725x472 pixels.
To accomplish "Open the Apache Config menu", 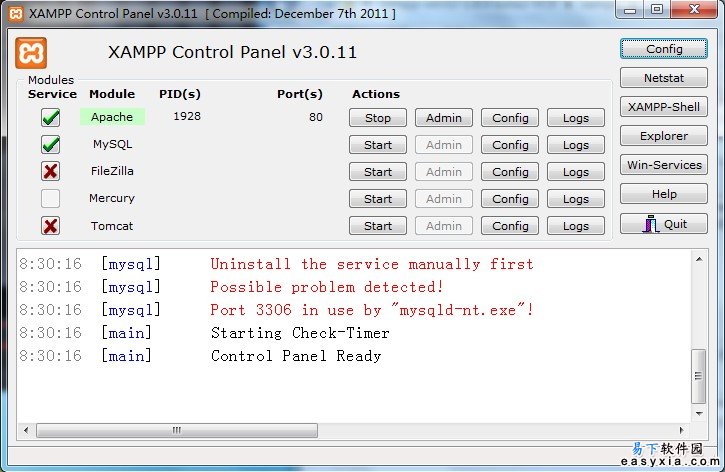I will (x=510, y=118).
